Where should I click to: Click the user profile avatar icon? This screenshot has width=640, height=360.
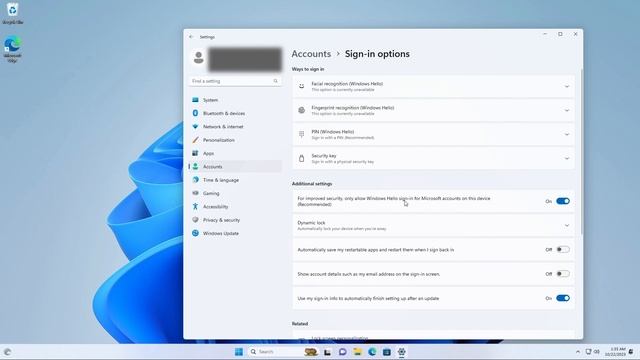(x=199, y=57)
